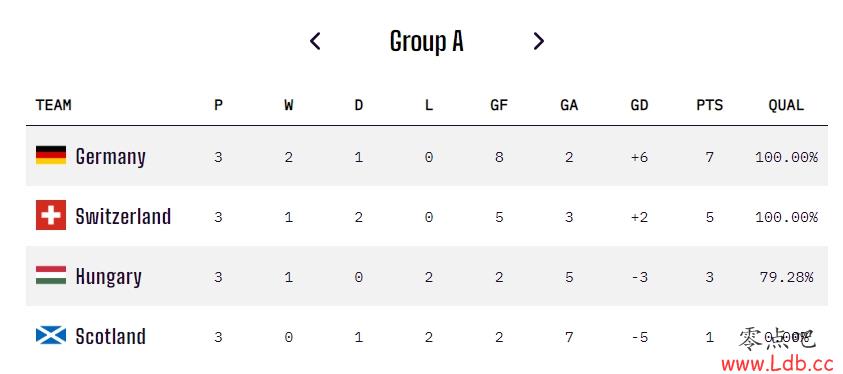Click the QUAL column header
The width and height of the screenshot is (843, 374).
[x=786, y=105]
